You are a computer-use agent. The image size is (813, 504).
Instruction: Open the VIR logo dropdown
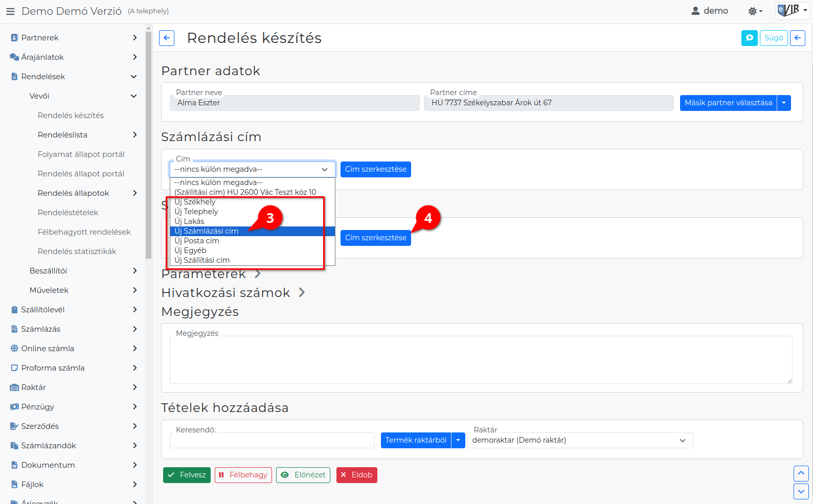point(793,10)
